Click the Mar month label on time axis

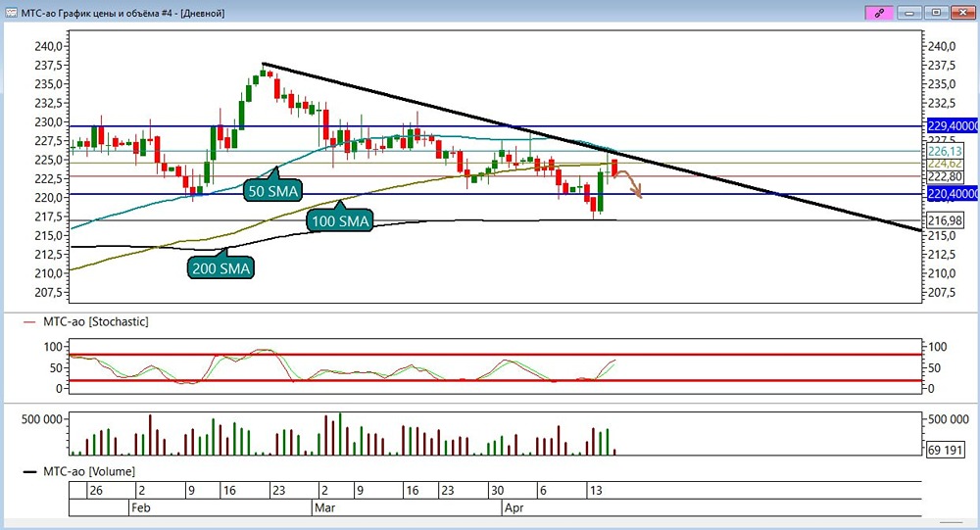tap(324, 507)
